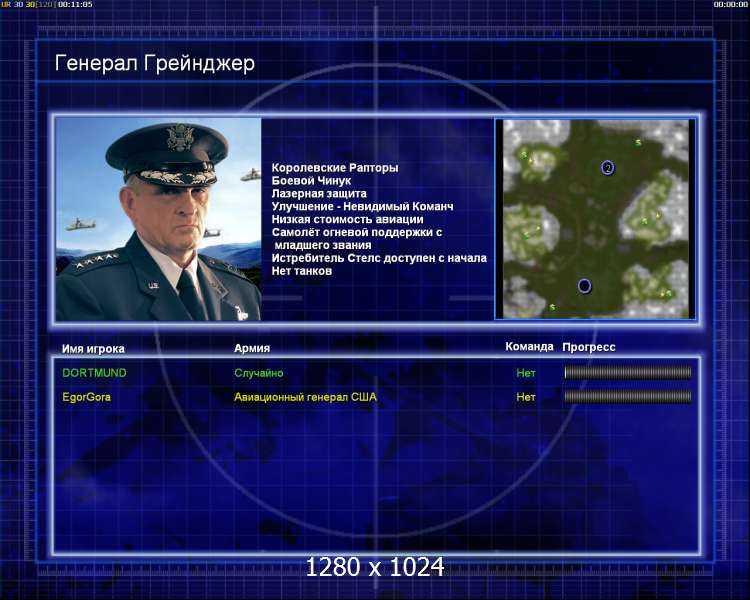This screenshot has width=750, height=600.
Task: Click EgorGora loading progress bar
Action: pos(628,396)
